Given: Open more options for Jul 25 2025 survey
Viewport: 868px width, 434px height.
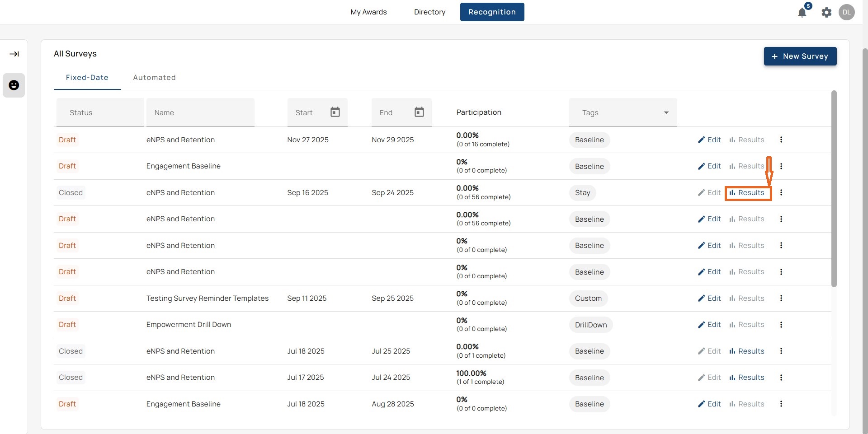Looking at the screenshot, I should pyautogui.click(x=781, y=351).
